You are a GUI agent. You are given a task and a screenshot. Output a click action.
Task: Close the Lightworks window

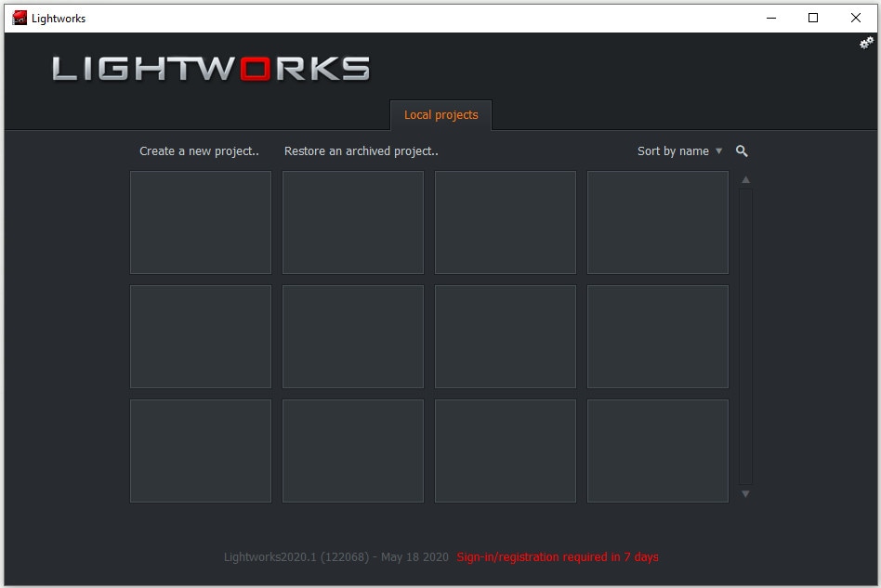[x=856, y=18]
